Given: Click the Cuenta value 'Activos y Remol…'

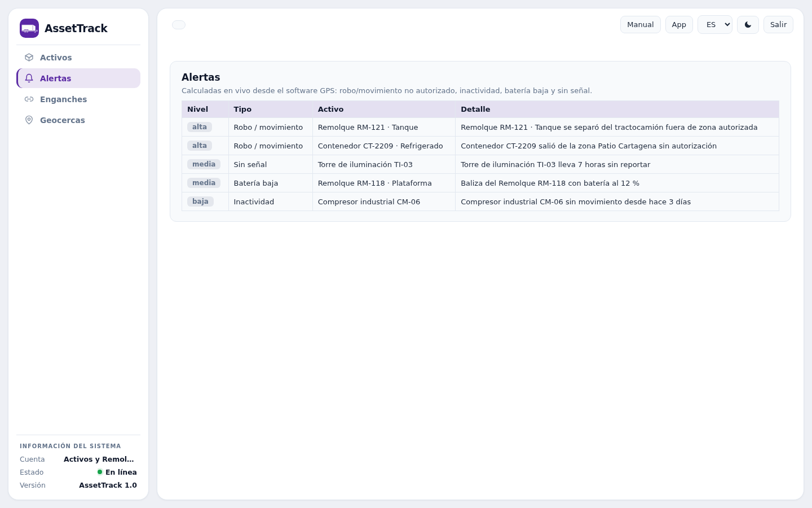Looking at the screenshot, I should [x=99, y=459].
